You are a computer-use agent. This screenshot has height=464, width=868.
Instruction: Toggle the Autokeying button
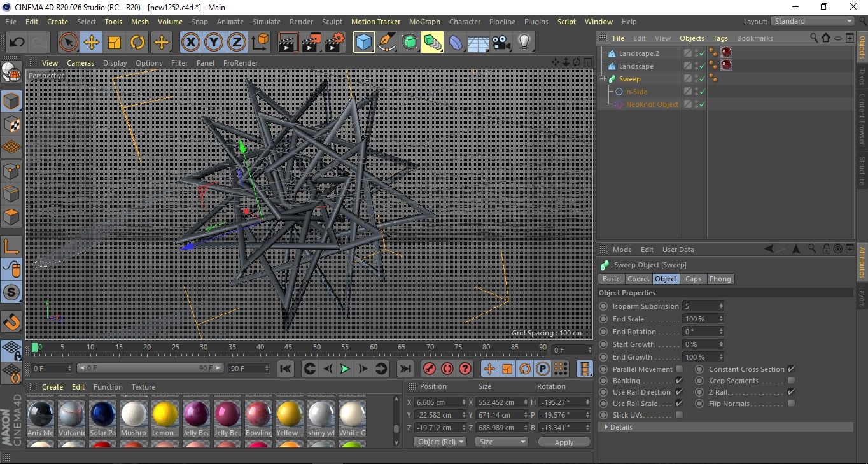point(447,369)
